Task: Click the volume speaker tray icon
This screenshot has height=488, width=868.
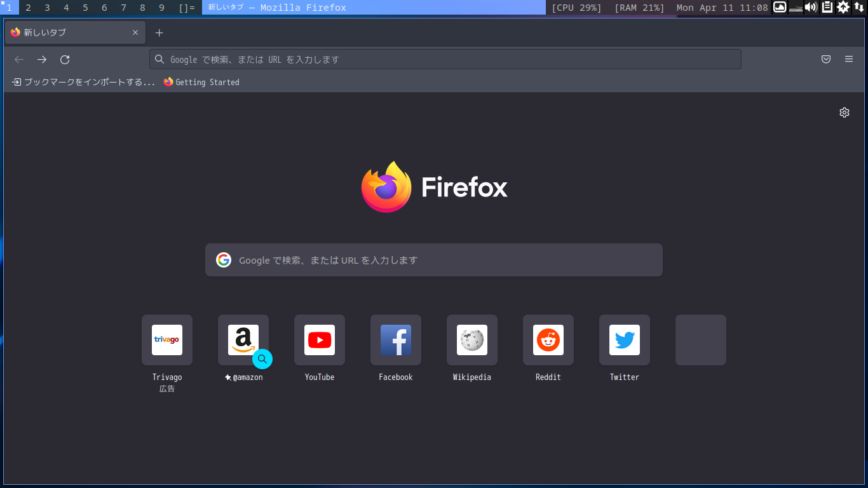Action: click(x=811, y=7)
